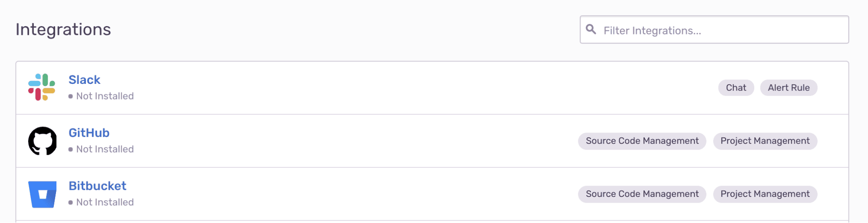This screenshot has height=223, width=868.
Task: Click GitHub's Project Management tag
Action: click(765, 141)
